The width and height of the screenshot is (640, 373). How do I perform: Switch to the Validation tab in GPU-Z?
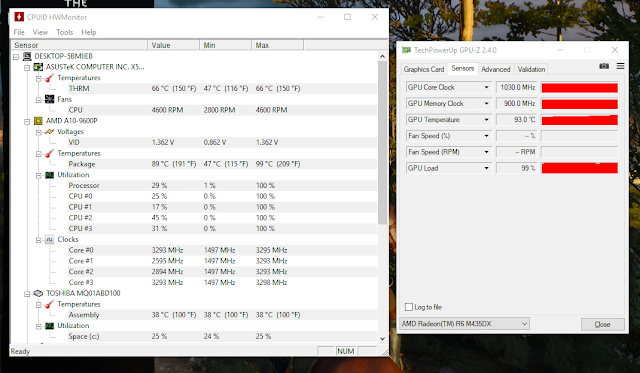531,69
